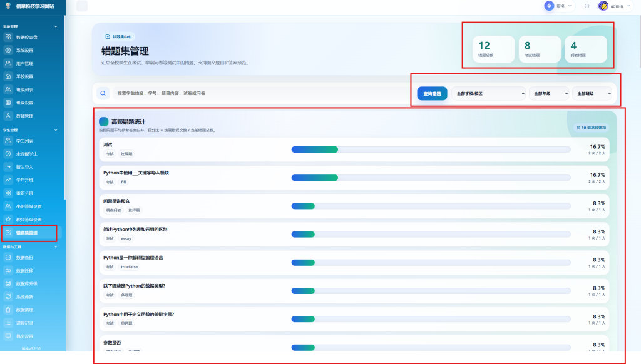
Task: Click the 系统更新 refresh icon
Action: pos(8,296)
